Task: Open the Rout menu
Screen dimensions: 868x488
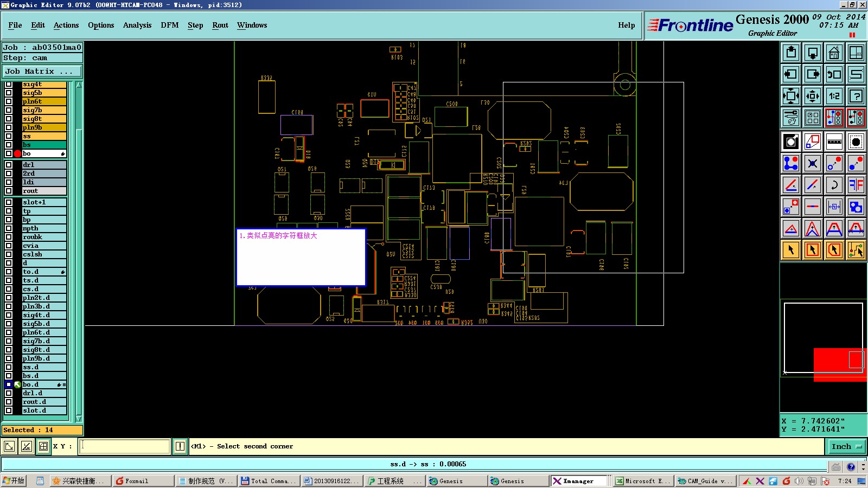Action: point(220,25)
